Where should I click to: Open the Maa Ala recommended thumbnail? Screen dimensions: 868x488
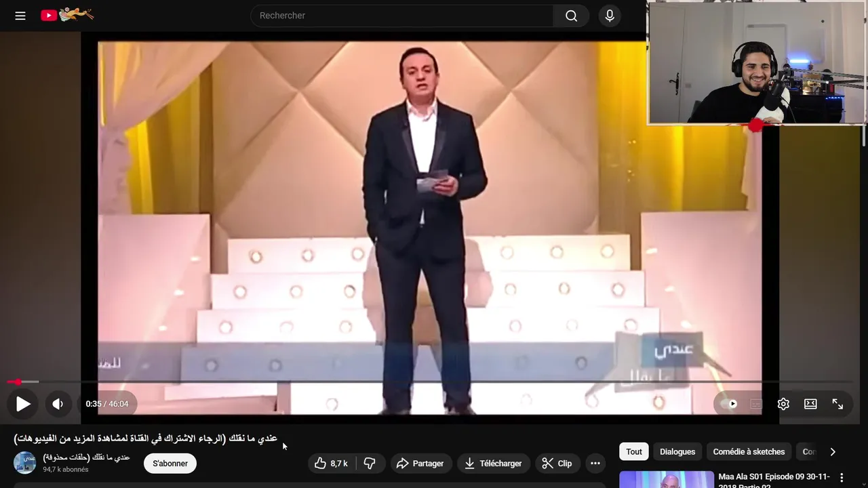coord(667,479)
